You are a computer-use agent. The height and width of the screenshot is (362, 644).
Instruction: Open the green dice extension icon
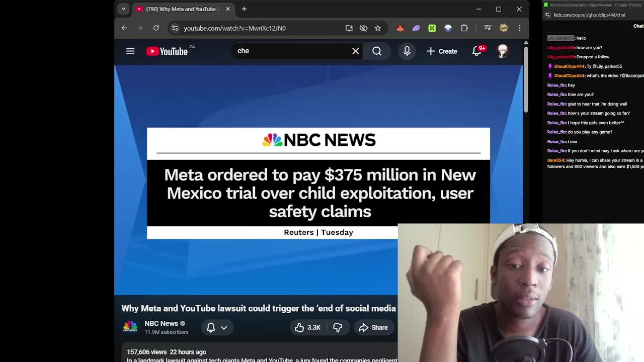(432, 28)
